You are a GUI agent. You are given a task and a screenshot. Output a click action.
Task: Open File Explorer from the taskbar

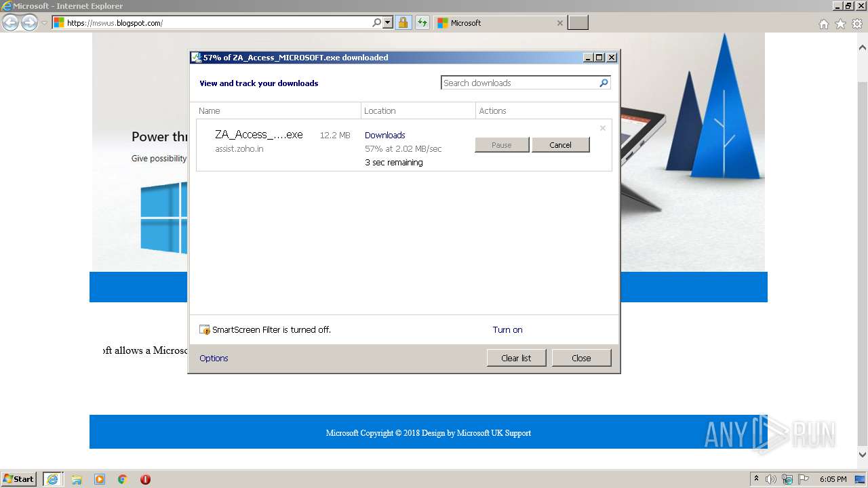77,479
